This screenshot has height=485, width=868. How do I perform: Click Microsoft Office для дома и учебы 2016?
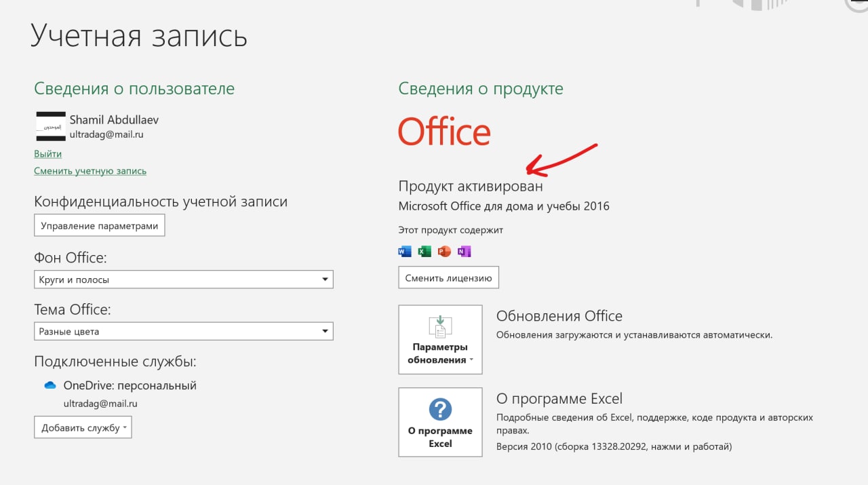[x=504, y=206]
